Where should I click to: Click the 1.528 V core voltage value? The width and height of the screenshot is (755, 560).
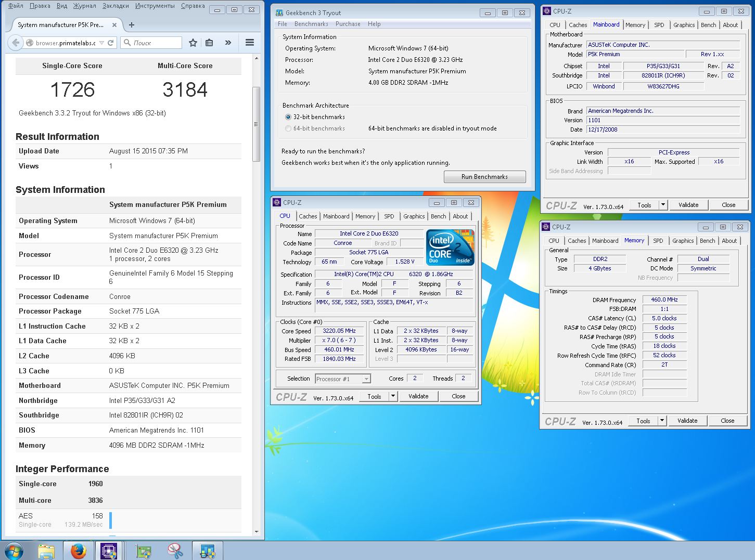[x=404, y=262]
